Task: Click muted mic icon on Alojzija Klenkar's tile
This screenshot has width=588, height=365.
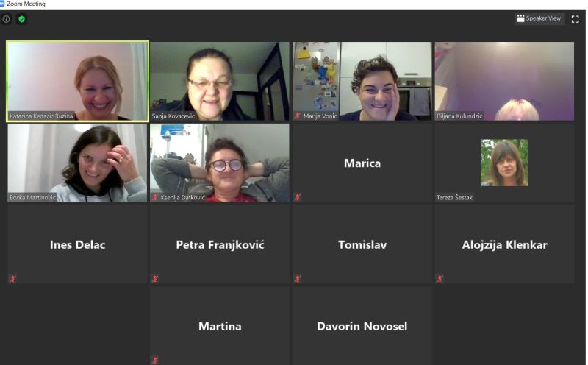Action: pyautogui.click(x=440, y=279)
